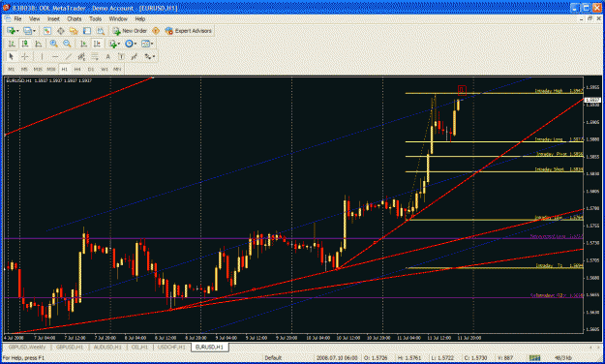Select the Arrows drawing tool
The height and width of the screenshot is (364, 605).
coord(147,56)
